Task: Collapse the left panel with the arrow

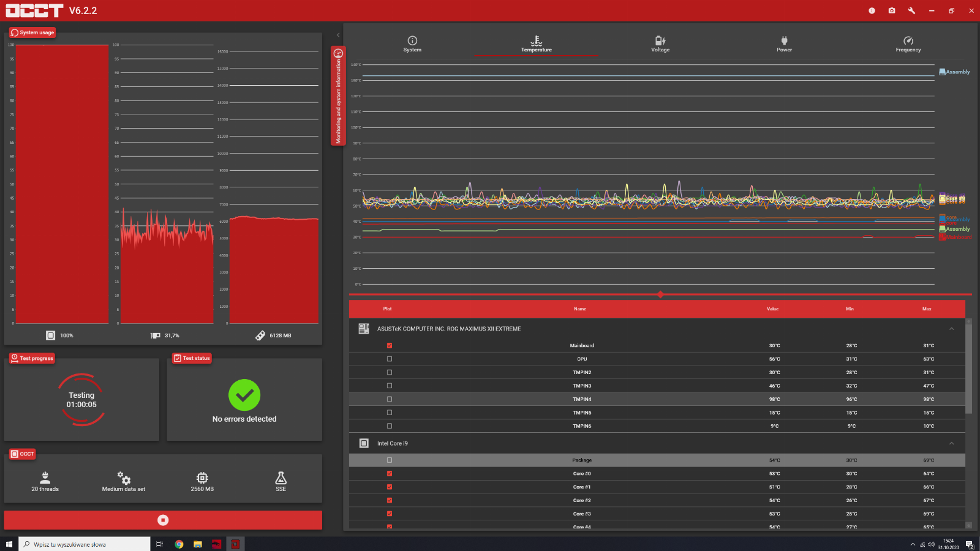Action: tap(338, 35)
